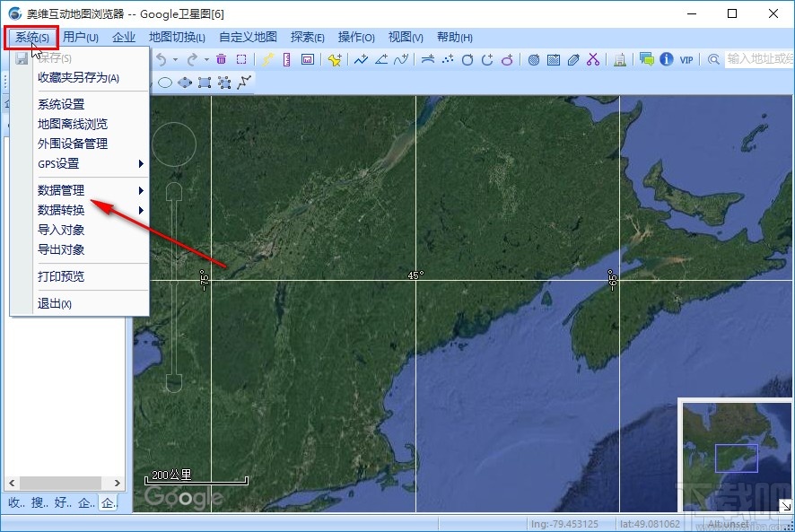Click the address search input field
795x532 pixels.
[x=759, y=59]
